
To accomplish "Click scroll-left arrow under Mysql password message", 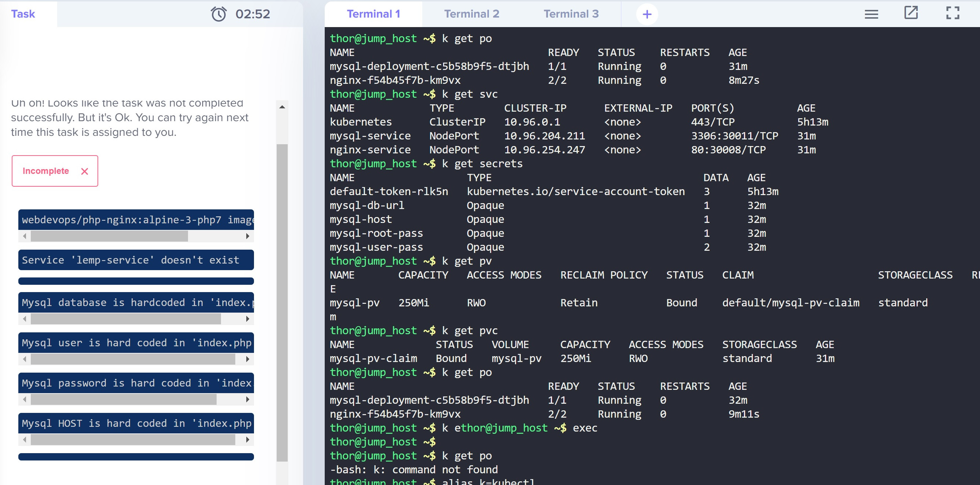I will pos(25,399).
